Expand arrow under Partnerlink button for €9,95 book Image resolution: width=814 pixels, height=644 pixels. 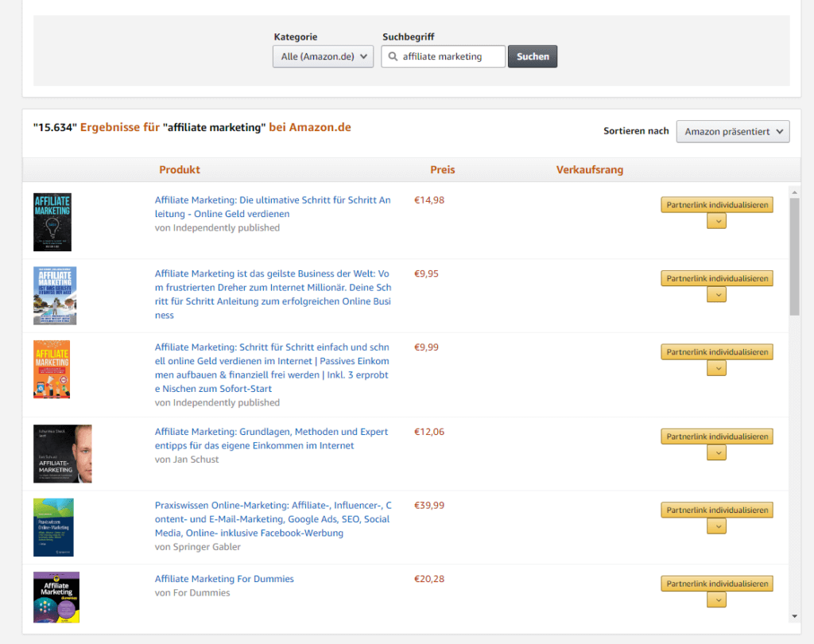[x=717, y=295]
